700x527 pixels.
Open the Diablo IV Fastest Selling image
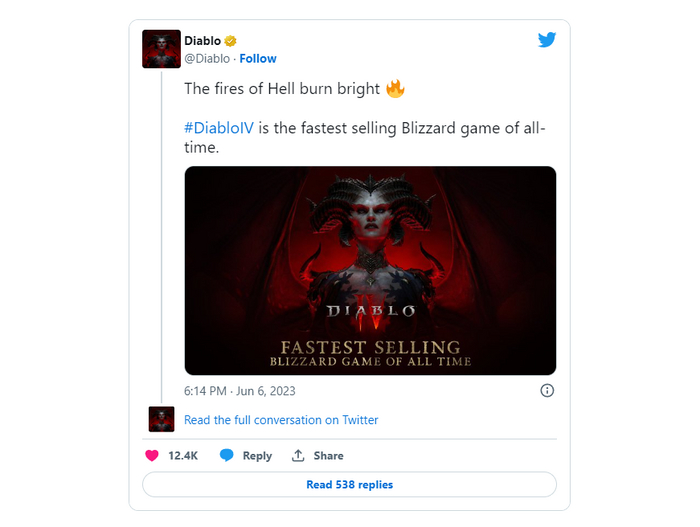(370, 271)
